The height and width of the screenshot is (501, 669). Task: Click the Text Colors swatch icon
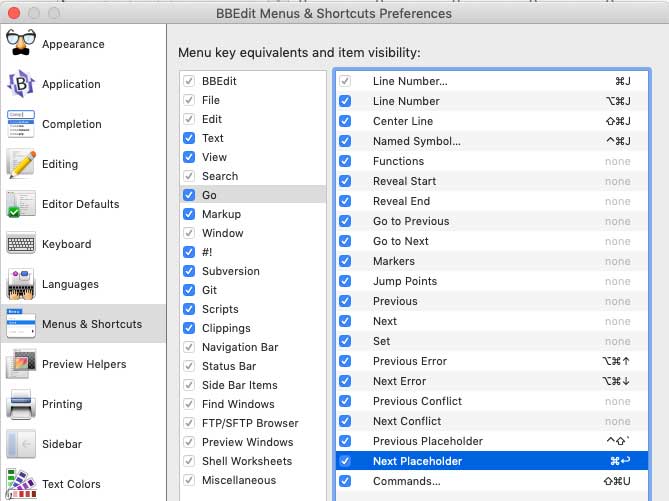click(21, 484)
